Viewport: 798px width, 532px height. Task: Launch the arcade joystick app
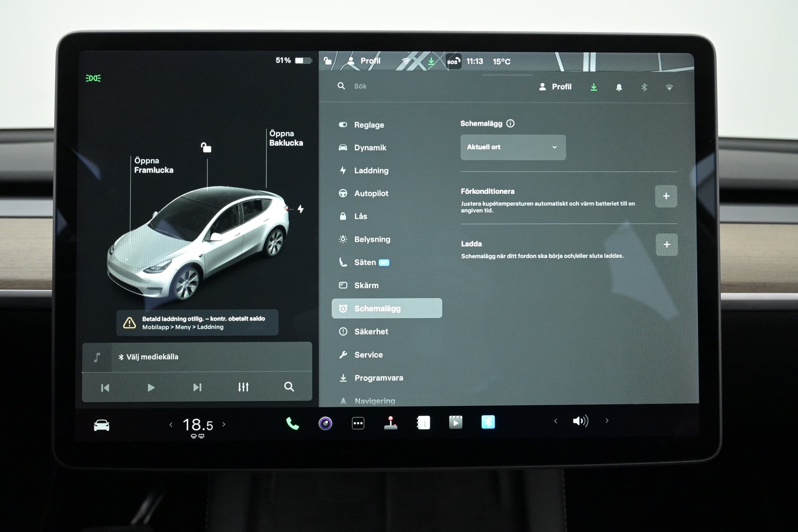point(390,423)
